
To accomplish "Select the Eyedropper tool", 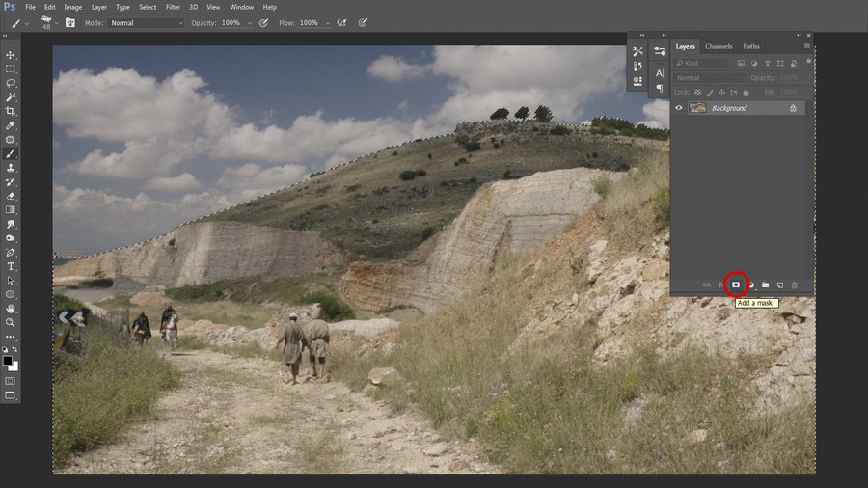I will (x=11, y=125).
